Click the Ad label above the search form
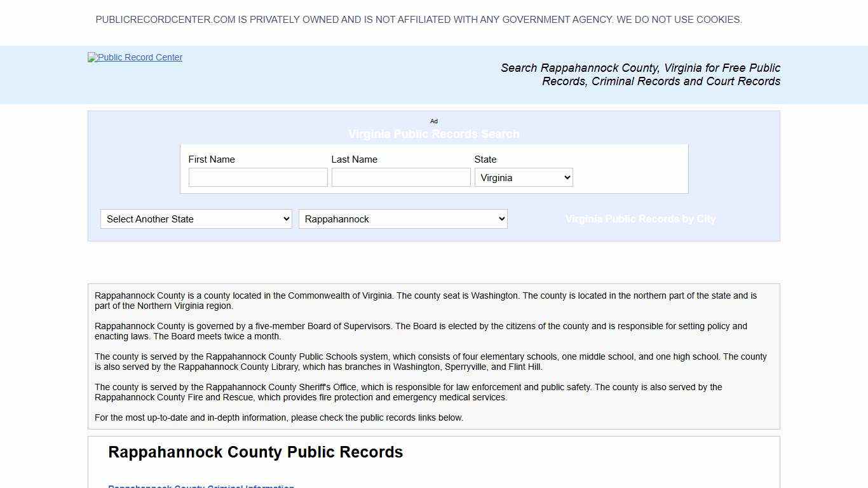 pos(434,121)
